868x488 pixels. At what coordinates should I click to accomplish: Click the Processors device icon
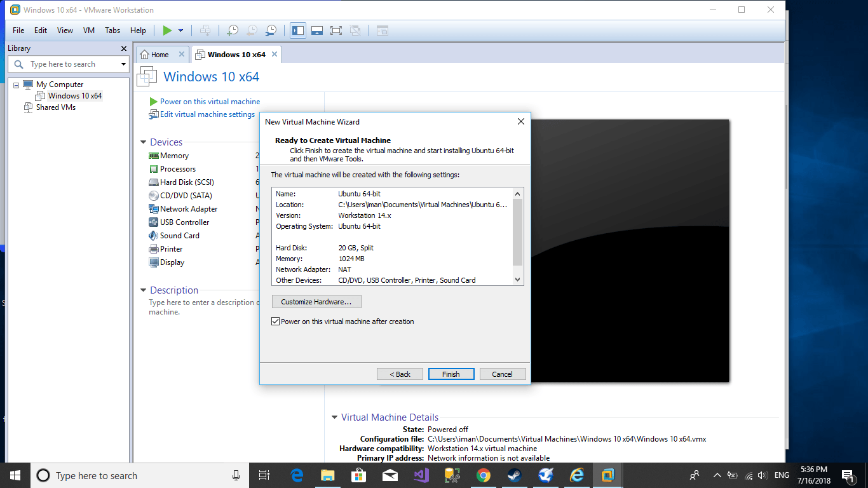[154, 169]
